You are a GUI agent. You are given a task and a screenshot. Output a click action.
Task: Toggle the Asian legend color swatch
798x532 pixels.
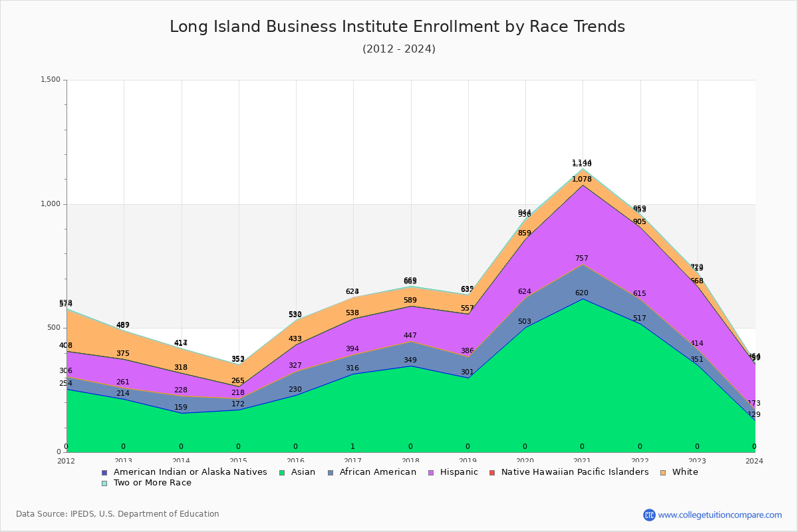pyautogui.click(x=282, y=472)
